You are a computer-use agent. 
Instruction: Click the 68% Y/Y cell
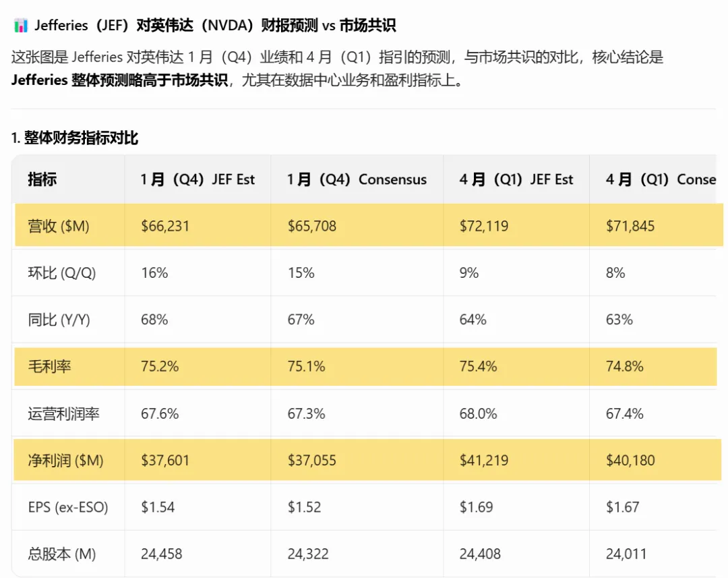tap(154, 320)
